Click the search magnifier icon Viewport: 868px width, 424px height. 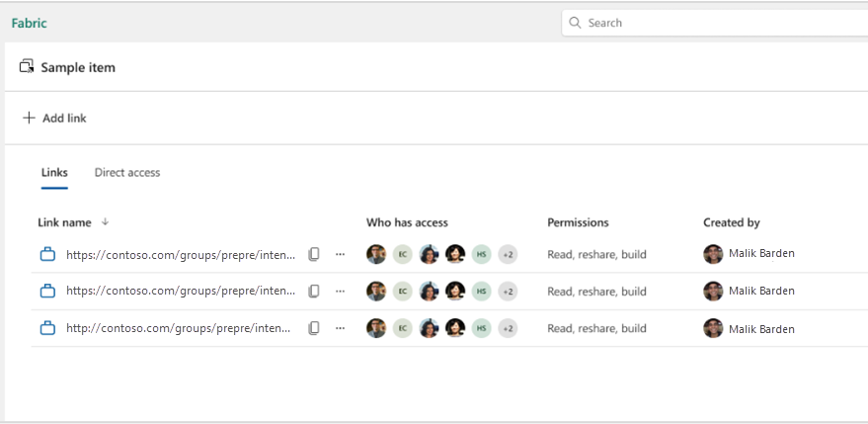pyautogui.click(x=575, y=23)
